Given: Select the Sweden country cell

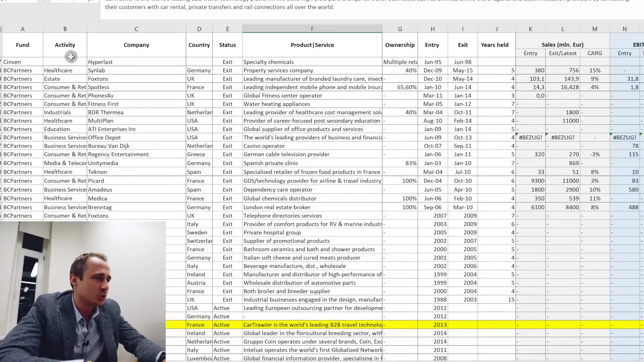Looking at the screenshot, I should tap(199, 232).
